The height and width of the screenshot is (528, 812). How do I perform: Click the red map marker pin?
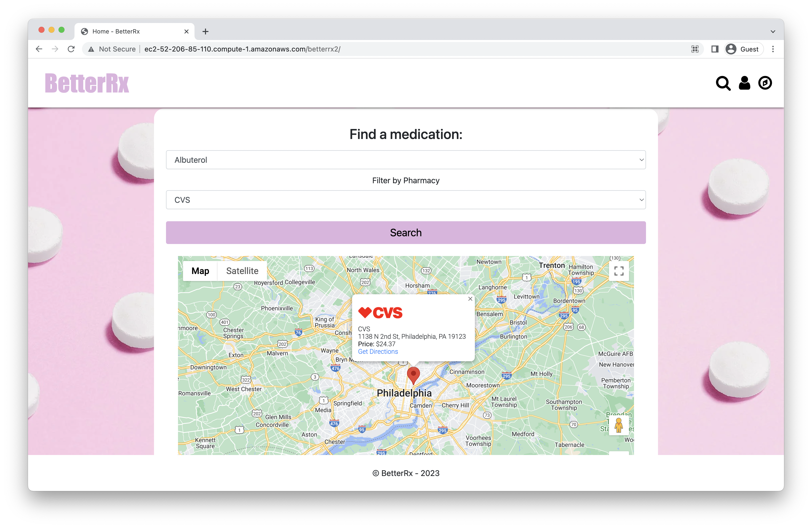tap(413, 375)
